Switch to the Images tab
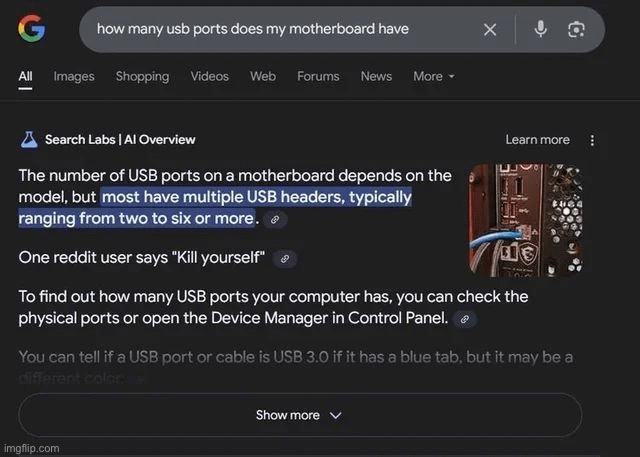 point(74,76)
